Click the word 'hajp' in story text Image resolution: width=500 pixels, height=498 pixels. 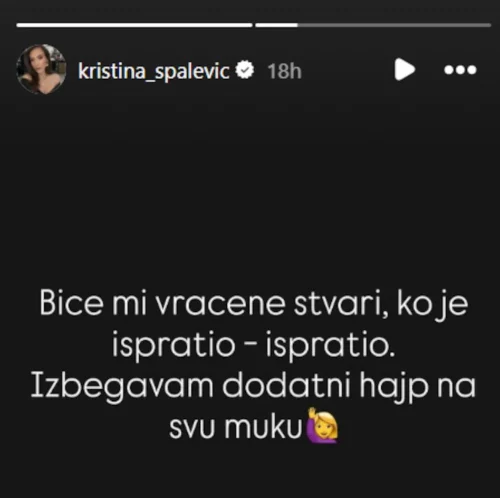click(x=394, y=387)
